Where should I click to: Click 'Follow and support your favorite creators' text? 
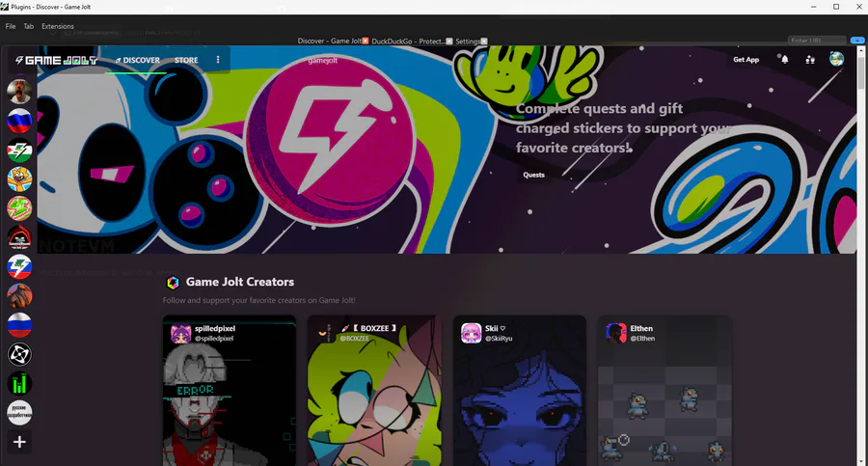point(259,300)
